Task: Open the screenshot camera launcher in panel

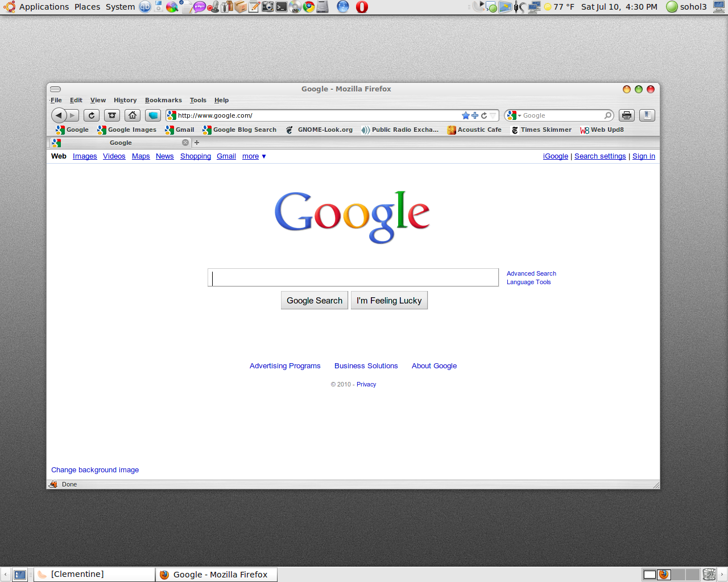Action: click(268, 7)
